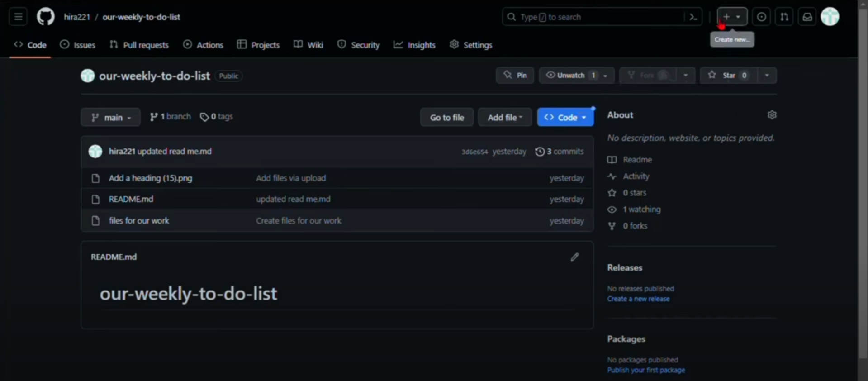Open the Packages heading link

tap(626, 339)
